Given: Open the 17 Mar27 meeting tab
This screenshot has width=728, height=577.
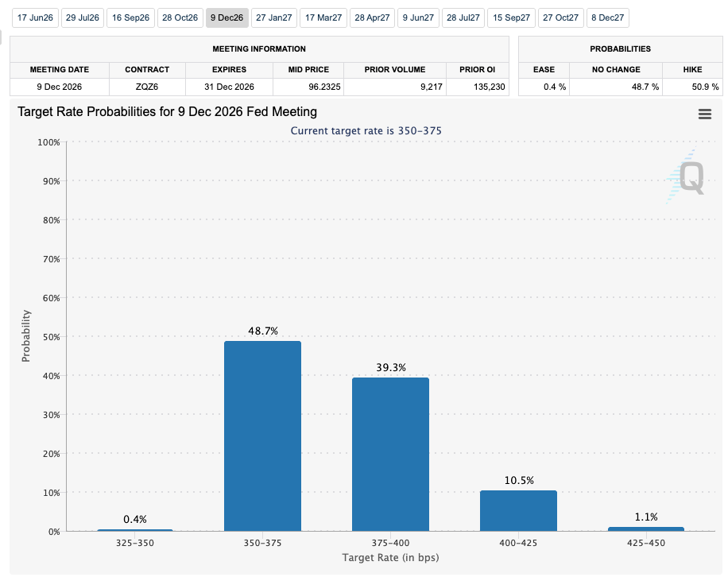Looking at the screenshot, I should tap(323, 17).
